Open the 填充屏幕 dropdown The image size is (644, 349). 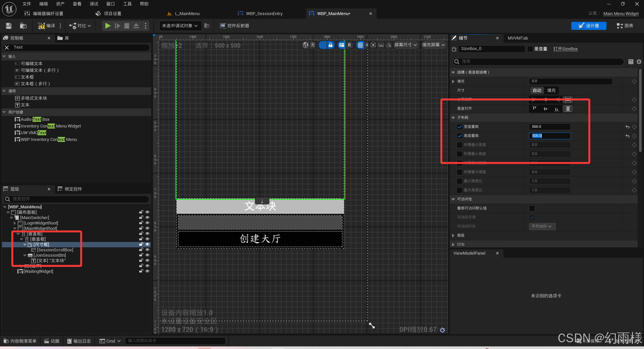click(x=433, y=45)
